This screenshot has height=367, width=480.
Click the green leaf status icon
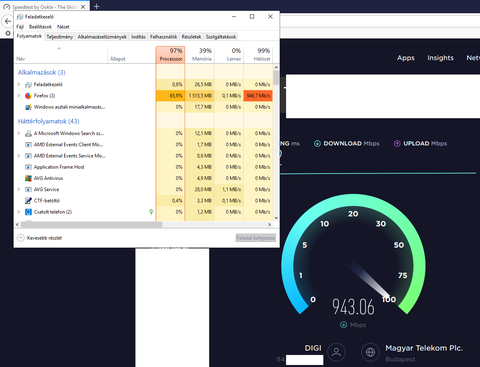151,212
